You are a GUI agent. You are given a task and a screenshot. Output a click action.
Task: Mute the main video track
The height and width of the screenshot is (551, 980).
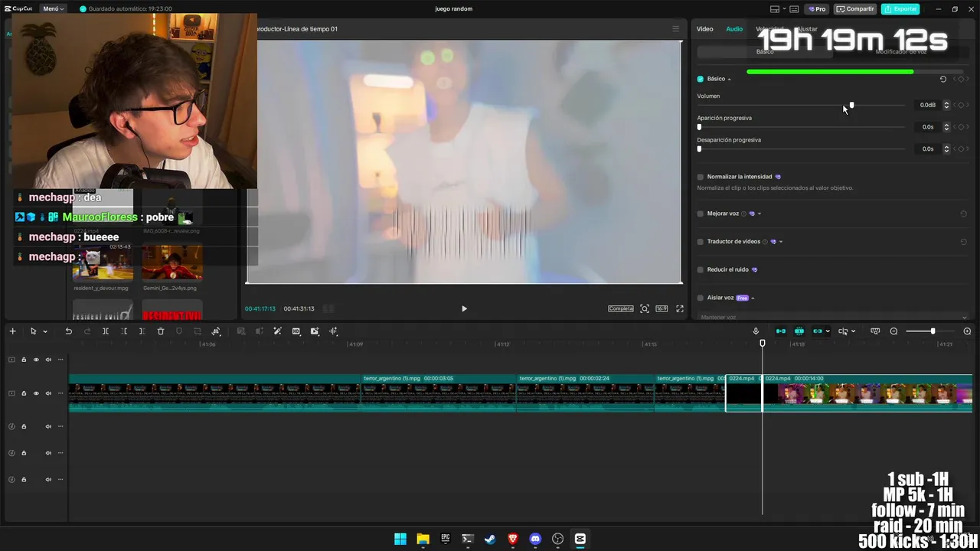tap(48, 393)
